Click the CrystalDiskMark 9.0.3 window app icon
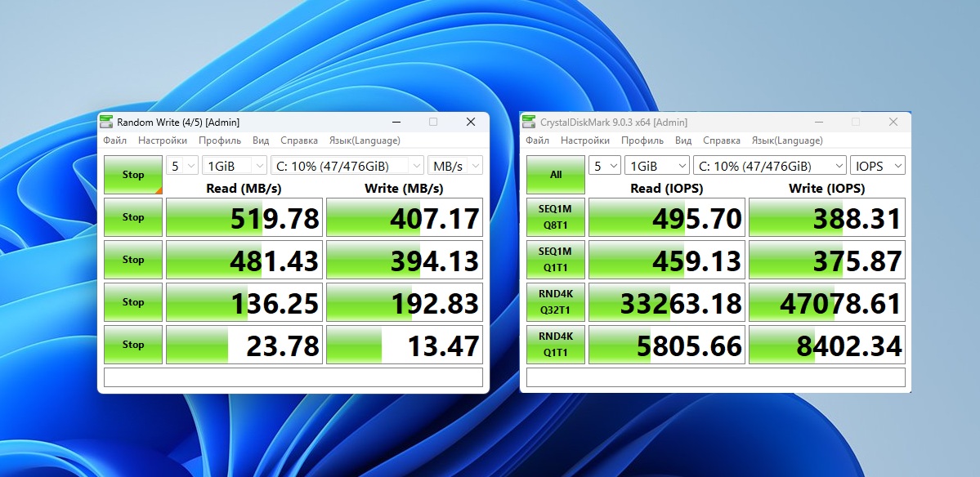 tap(530, 122)
